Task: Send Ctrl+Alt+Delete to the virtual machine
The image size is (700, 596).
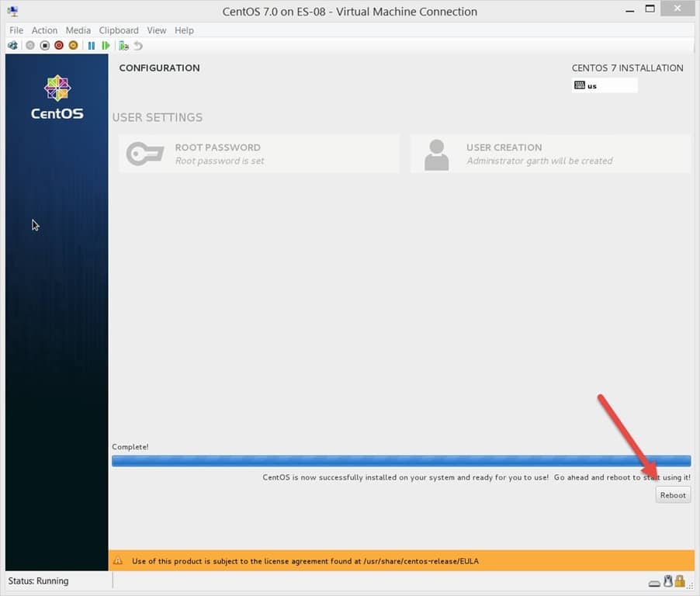Action: coord(12,45)
